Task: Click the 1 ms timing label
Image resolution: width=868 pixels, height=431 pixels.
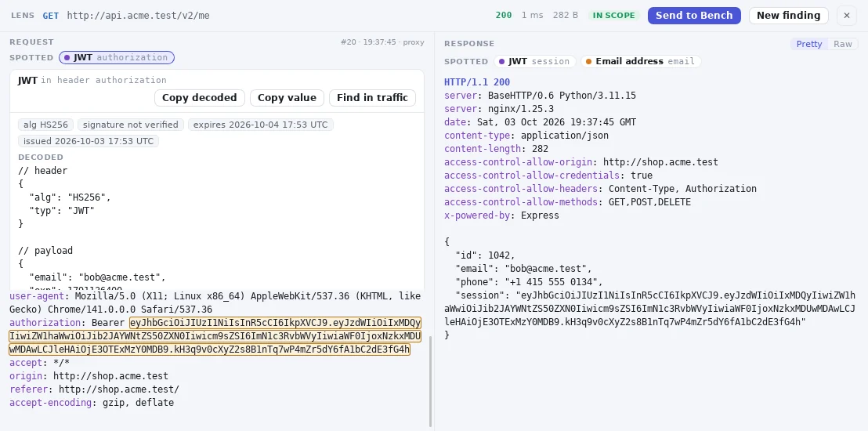Action: click(532, 16)
